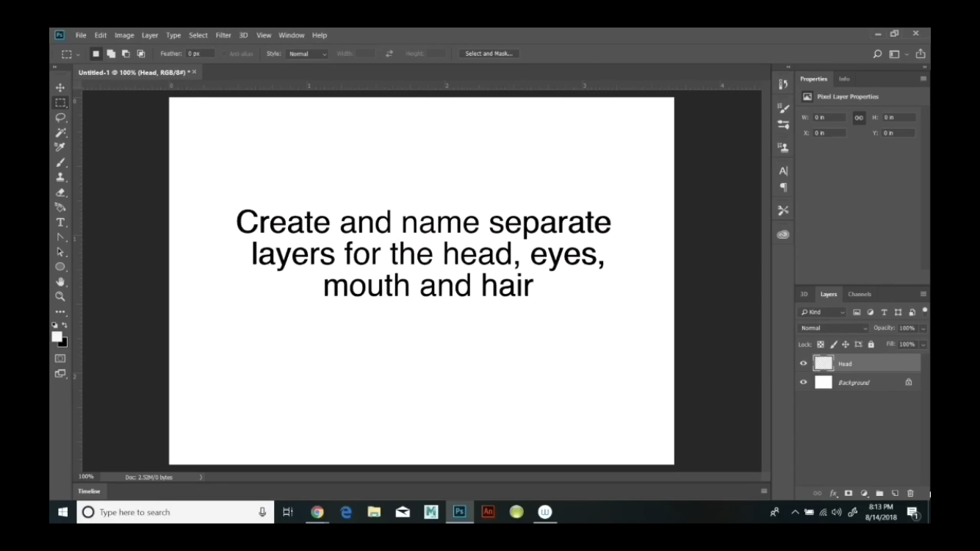
Task: Toggle Background layer visibility off
Action: click(803, 382)
